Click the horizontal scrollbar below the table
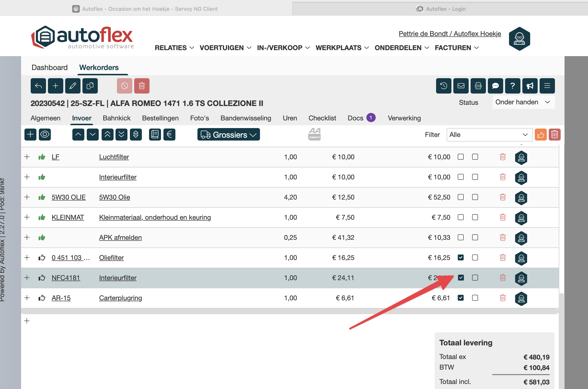588x389 pixels. click(289, 311)
